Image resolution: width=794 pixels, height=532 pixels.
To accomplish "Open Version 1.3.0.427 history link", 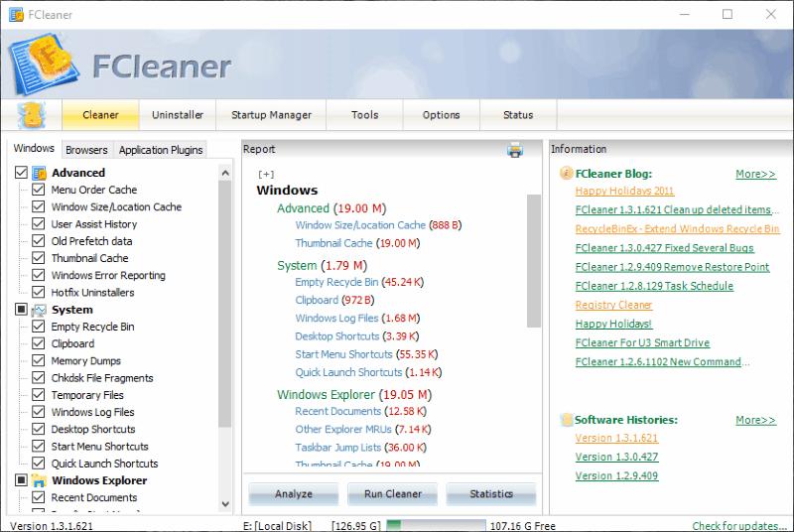I will click(616, 457).
